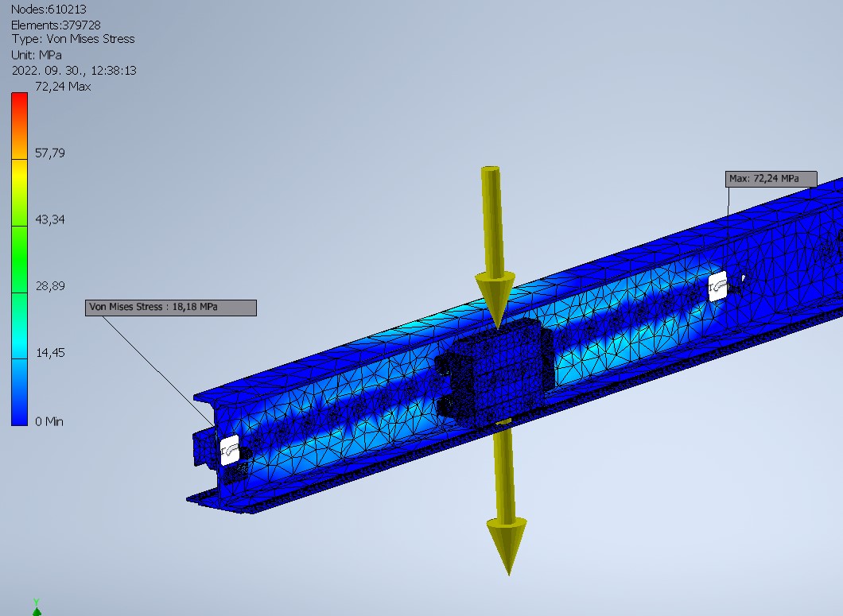This screenshot has height=616, width=843.
Task: Click the date stamp "2022. 09. 30., 12:38:13"
Action: (x=74, y=71)
